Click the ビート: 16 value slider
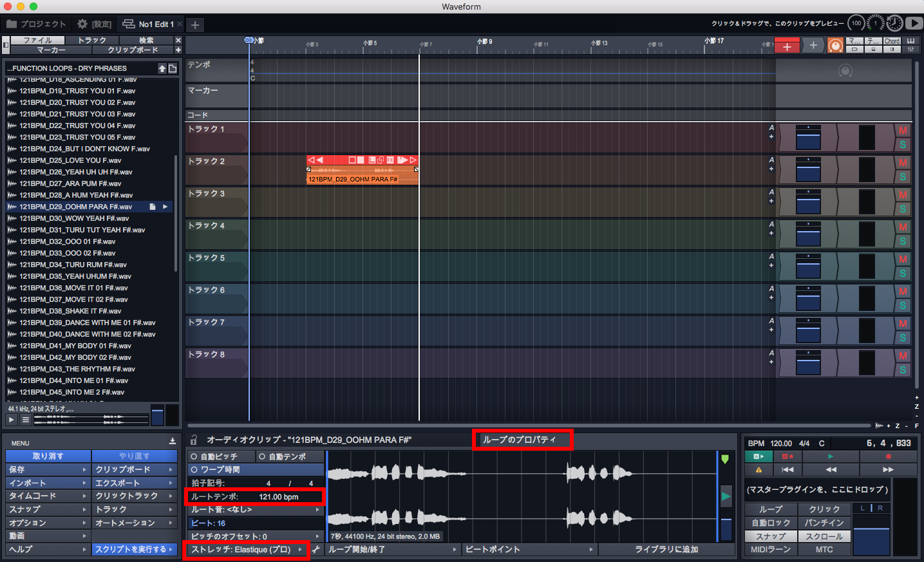Image resolution: width=924 pixels, height=562 pixels. pos(256,523)
